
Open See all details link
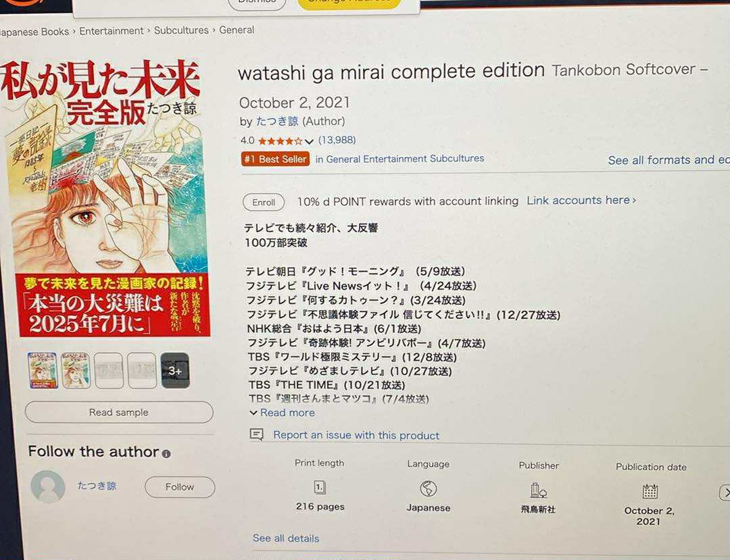[x=286, y=538]
